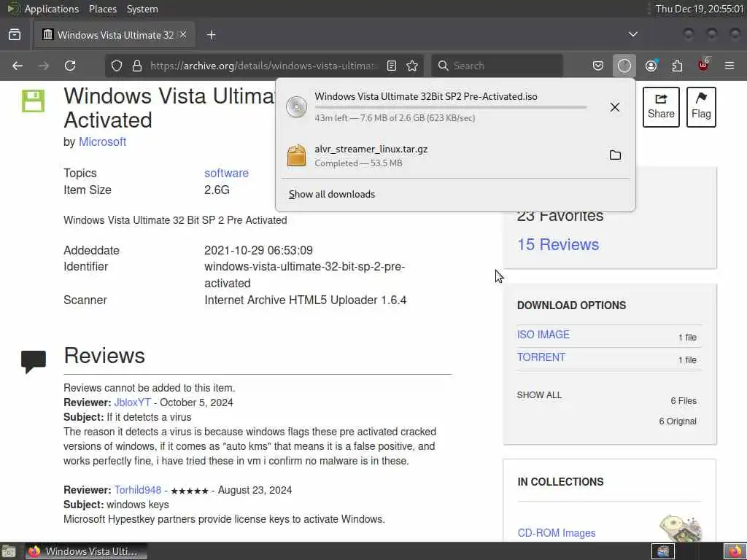Open the System menu

pyautogui.click(x=142, y=9)
